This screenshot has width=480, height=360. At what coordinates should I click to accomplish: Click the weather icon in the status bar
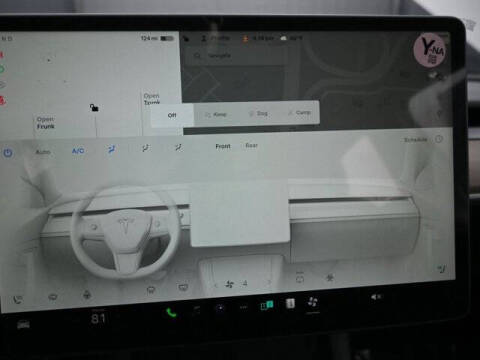[x=283, y=38]
